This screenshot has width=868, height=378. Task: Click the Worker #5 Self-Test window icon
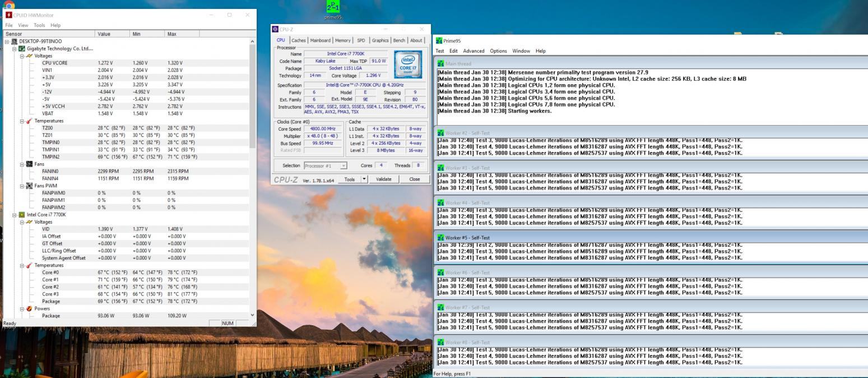(x=440, y=238)
